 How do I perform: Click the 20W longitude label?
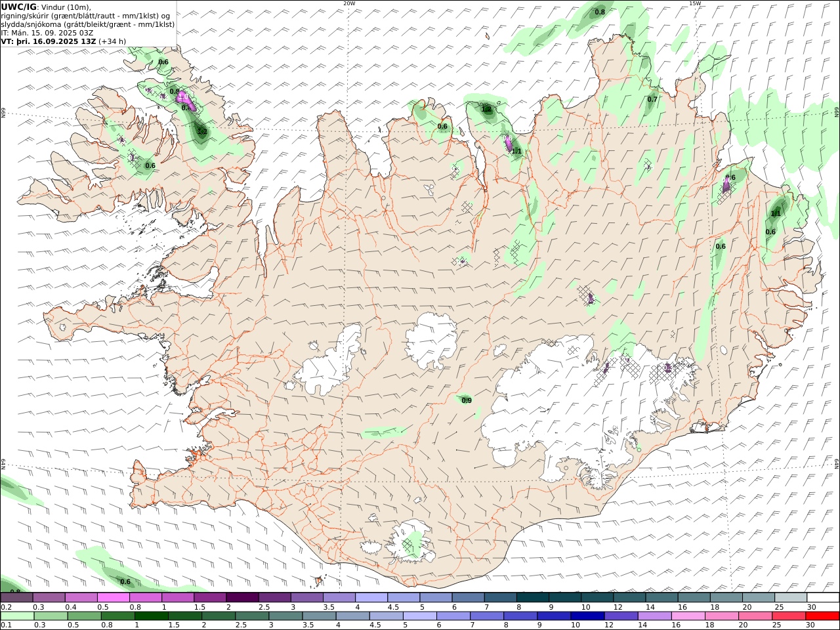[349, 3]
